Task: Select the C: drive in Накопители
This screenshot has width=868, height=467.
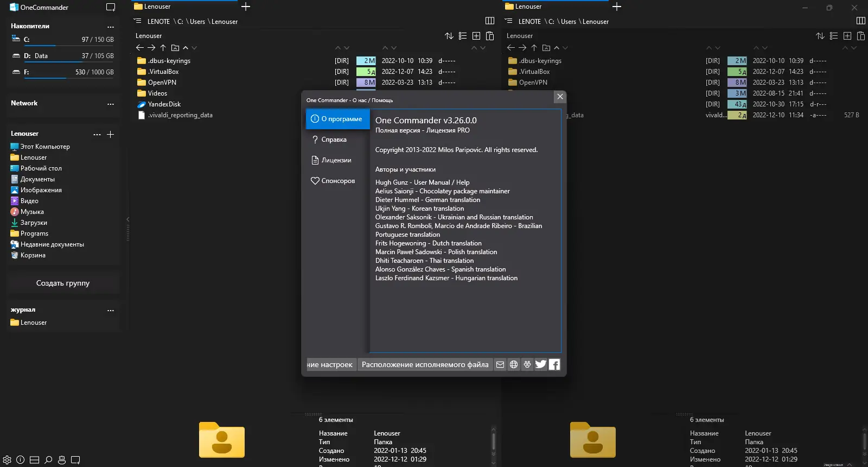Action: tap(63, 40)
